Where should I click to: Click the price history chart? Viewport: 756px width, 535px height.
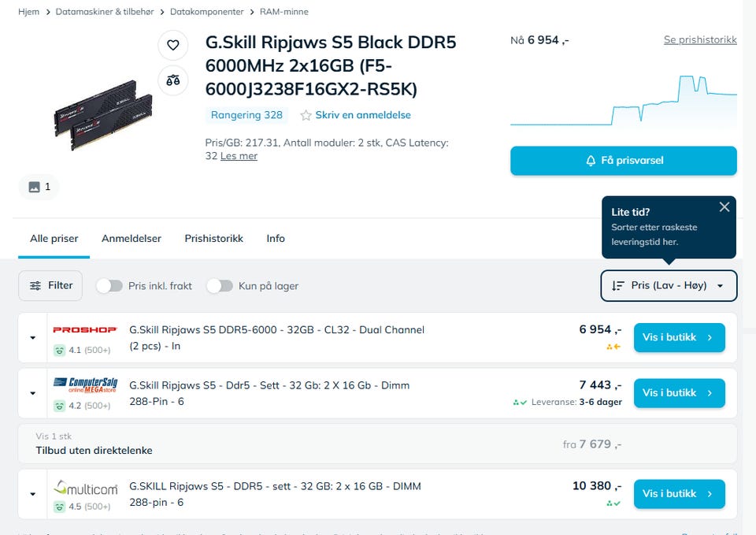pos(623,101)
